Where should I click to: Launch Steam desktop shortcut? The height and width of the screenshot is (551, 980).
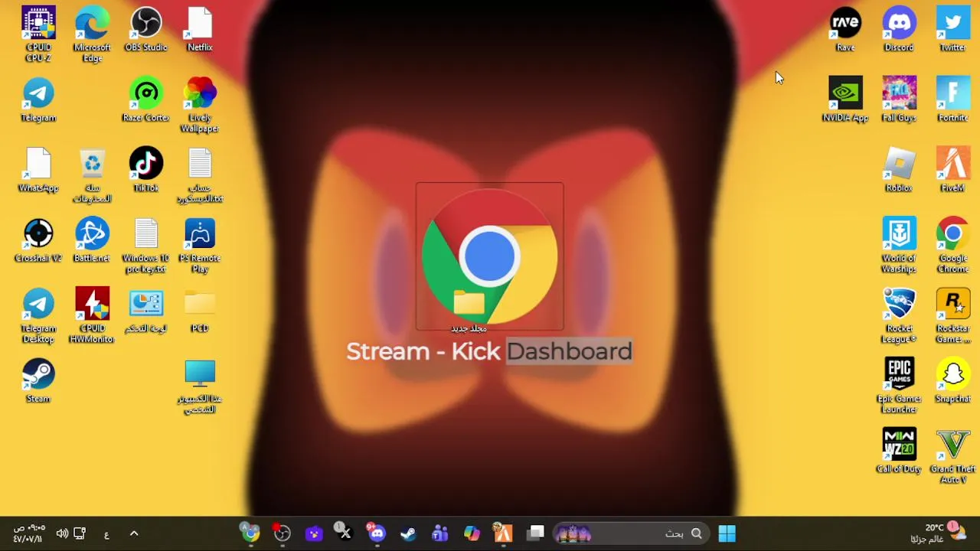38,381
